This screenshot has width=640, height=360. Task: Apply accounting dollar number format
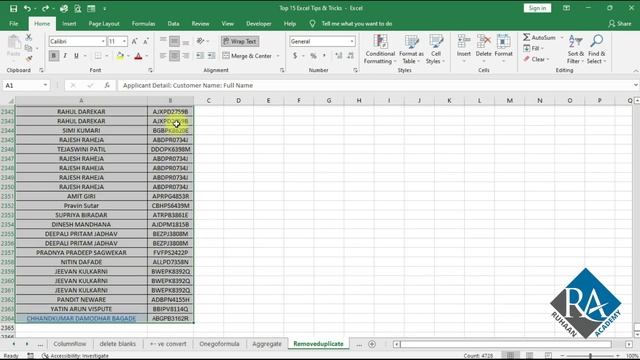[x=295, y=56]
